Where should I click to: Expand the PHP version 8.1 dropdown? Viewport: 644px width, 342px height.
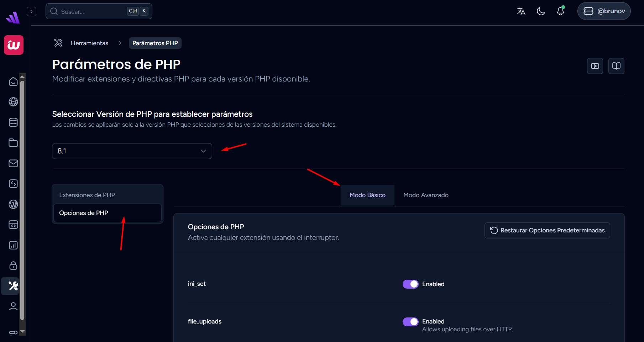click(x=132, y=151)
